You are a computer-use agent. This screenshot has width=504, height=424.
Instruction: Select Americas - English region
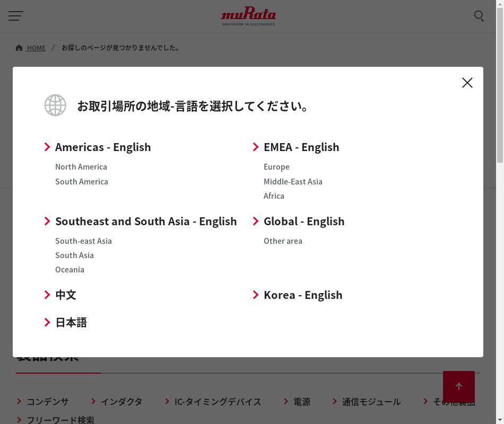click(103, 147)
